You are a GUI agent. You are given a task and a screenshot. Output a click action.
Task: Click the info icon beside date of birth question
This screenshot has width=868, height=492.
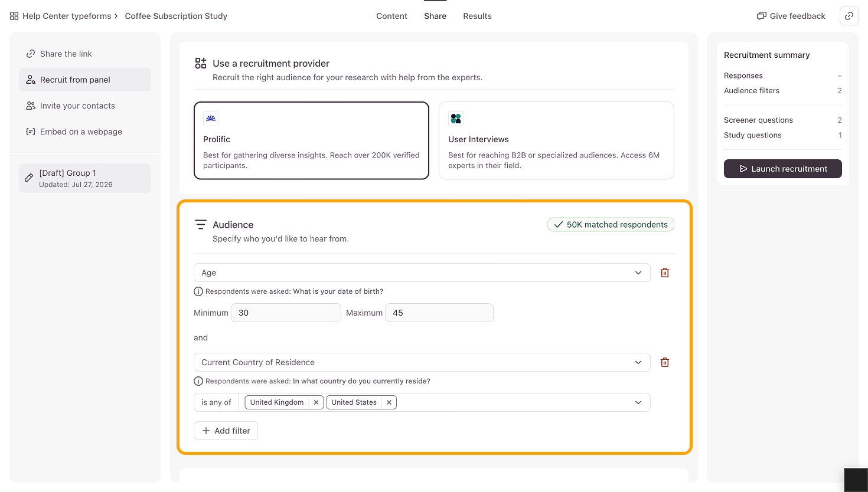click(198, 291)
